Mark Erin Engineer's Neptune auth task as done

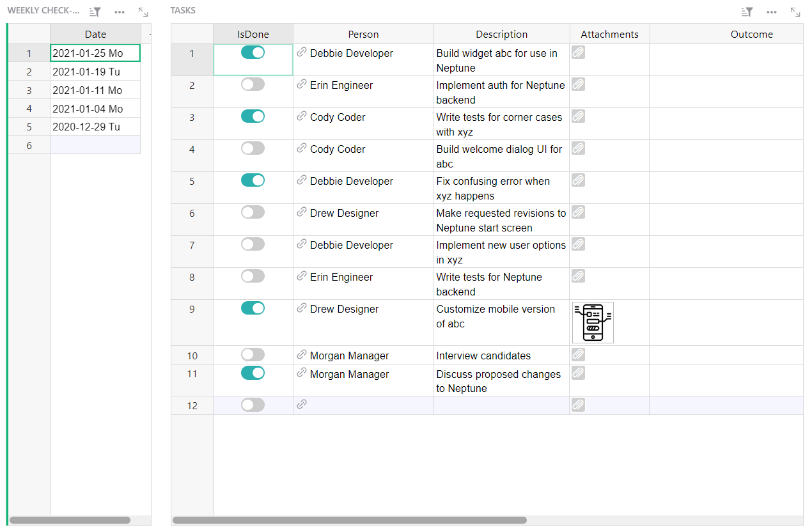click(253, 84)
